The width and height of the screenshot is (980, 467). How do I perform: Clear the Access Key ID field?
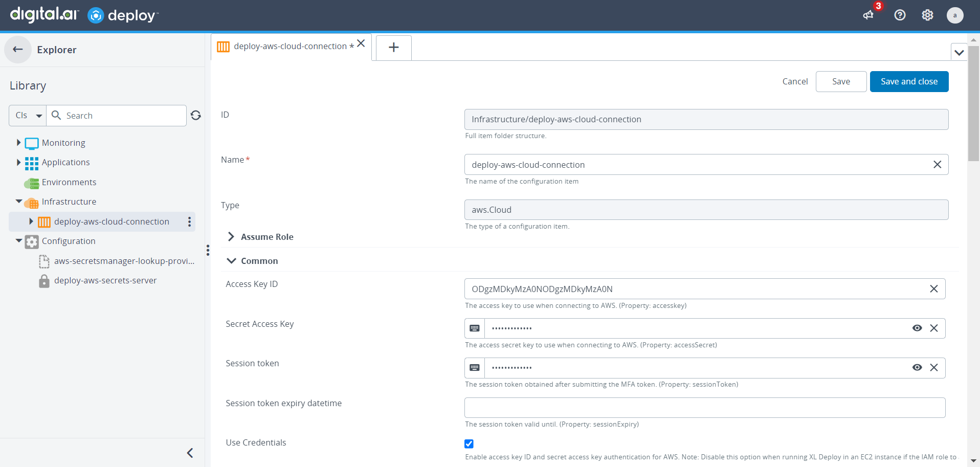coord(933,289)
